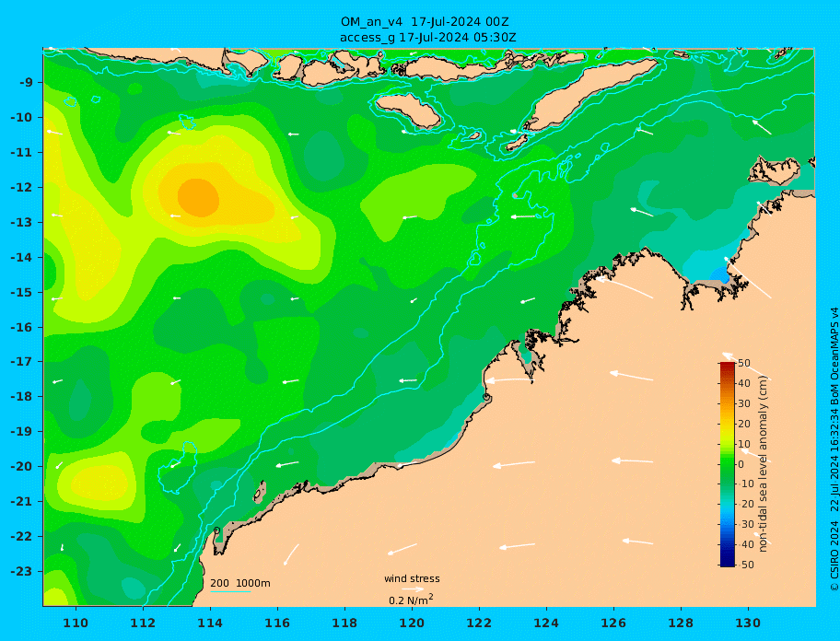The width and height of the screenshot is (840, 641).
Task: Click the yellow anomaly patch near -20.5 latitude
Action: pyautogui.click(x=100, y=483)
